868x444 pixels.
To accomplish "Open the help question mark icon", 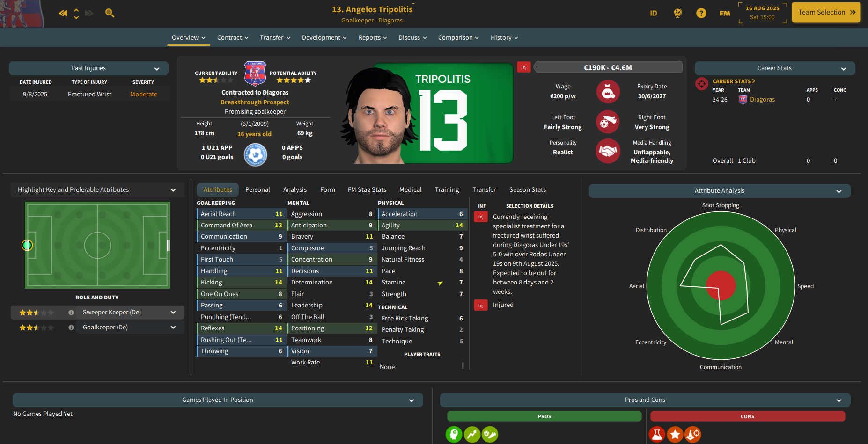I will click(701, 13).
